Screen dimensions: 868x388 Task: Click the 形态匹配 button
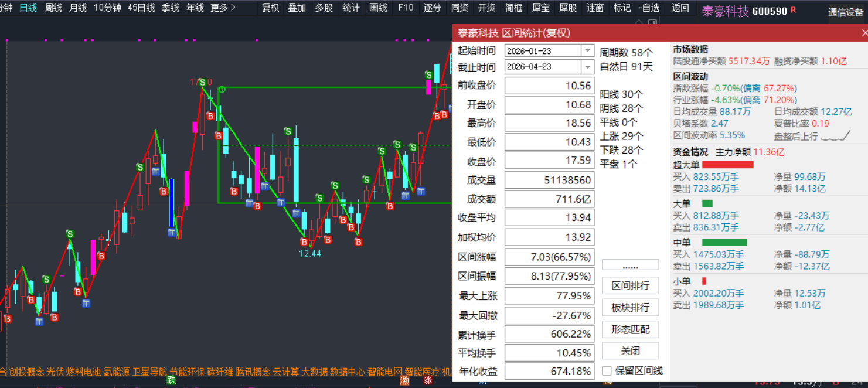(x=630, y=329)
